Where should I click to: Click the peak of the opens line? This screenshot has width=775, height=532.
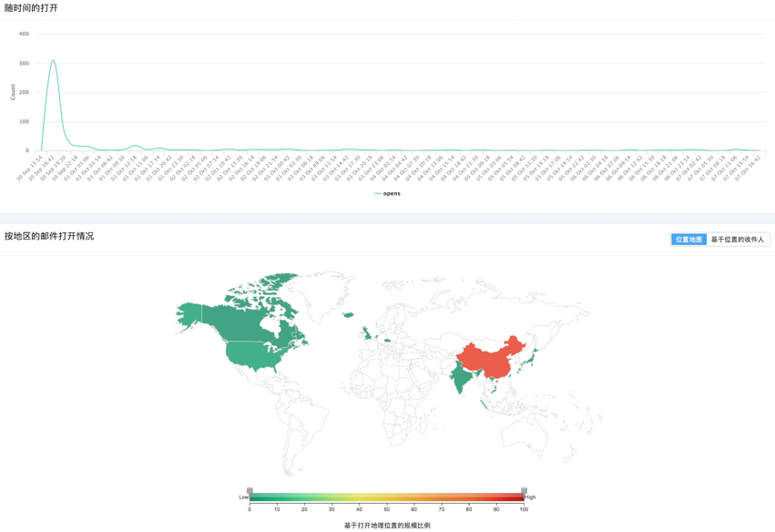tap(53, 61)
